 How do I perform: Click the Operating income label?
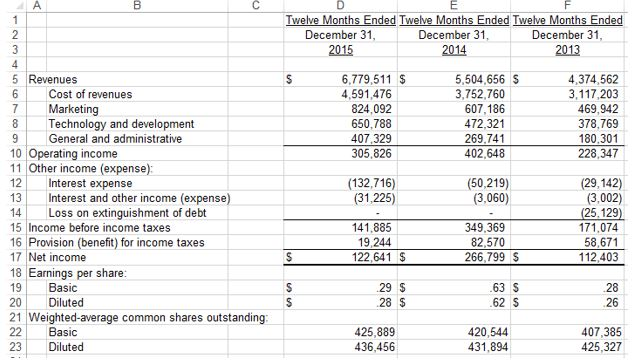[x=73, y=154]
